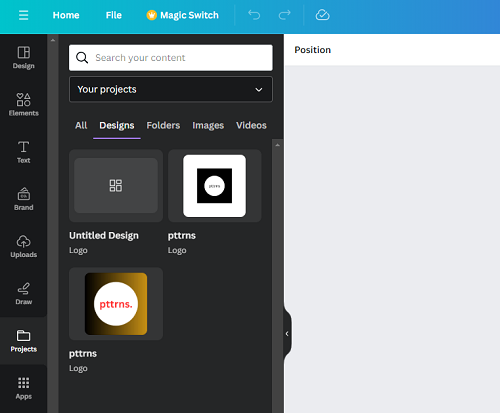The width and height of the screenshot is (500, 413).
Task: Click the pttrns title under gold thumbnail
Action: [x=83, y=353]
